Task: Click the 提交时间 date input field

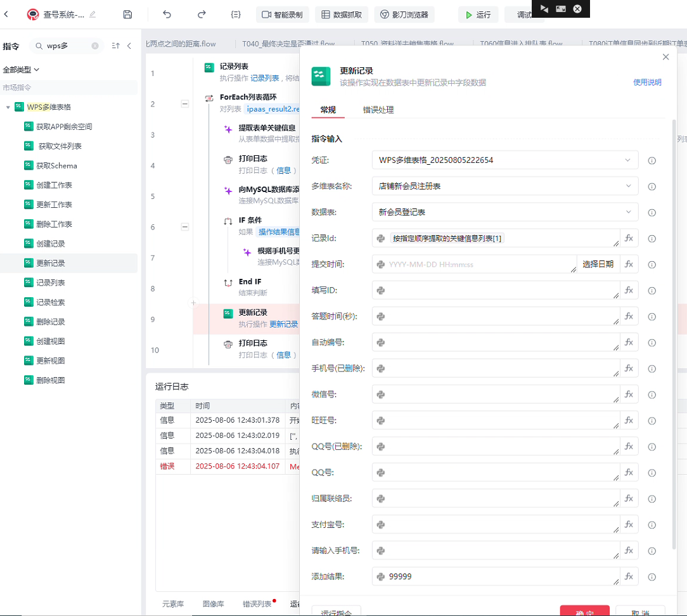Action: (475, 264)
